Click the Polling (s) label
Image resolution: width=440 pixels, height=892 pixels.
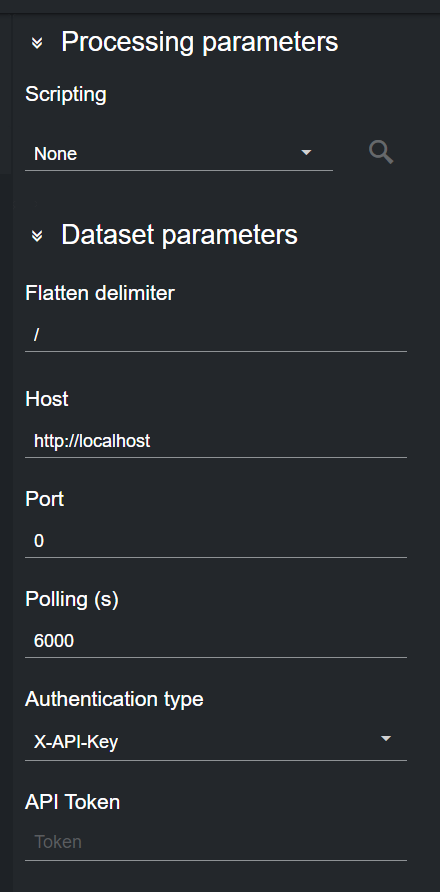tap(72, 599)
